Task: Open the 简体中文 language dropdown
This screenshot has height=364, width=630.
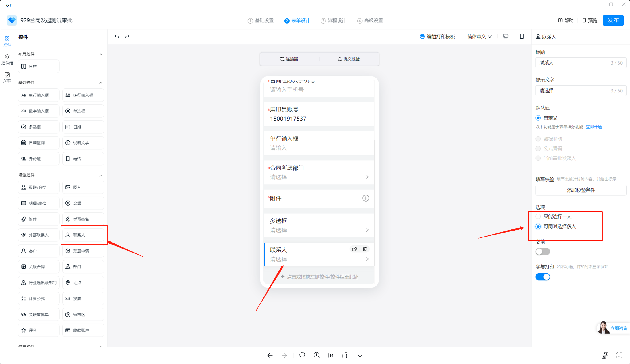Action: (x=479, y=37)
